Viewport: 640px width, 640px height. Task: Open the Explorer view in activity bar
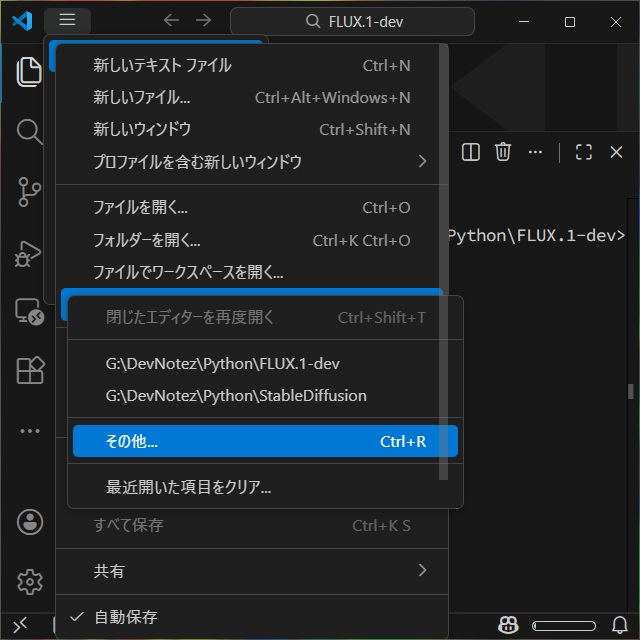pyautogui.click(x=29, y=73)
